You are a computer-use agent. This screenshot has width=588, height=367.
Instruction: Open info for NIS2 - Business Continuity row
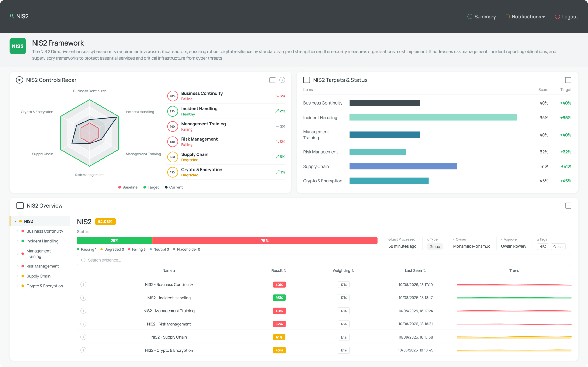(x=83, y=284)
